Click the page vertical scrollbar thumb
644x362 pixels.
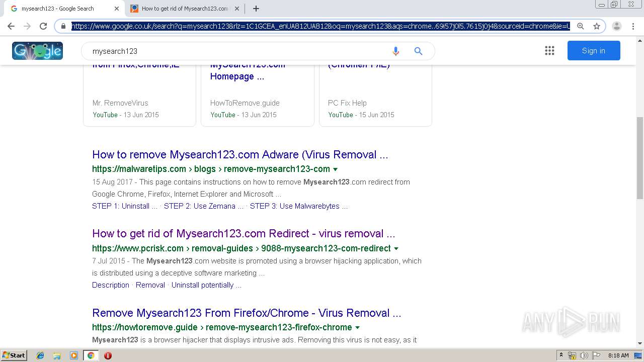[640, 157]
